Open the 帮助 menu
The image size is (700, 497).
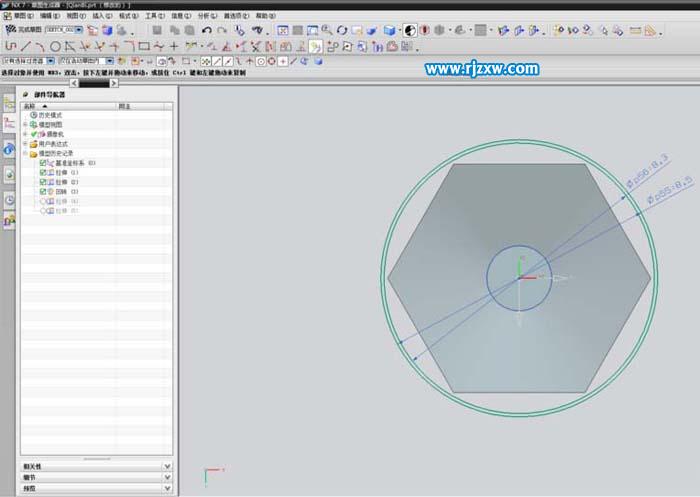[x=262, y=16]
